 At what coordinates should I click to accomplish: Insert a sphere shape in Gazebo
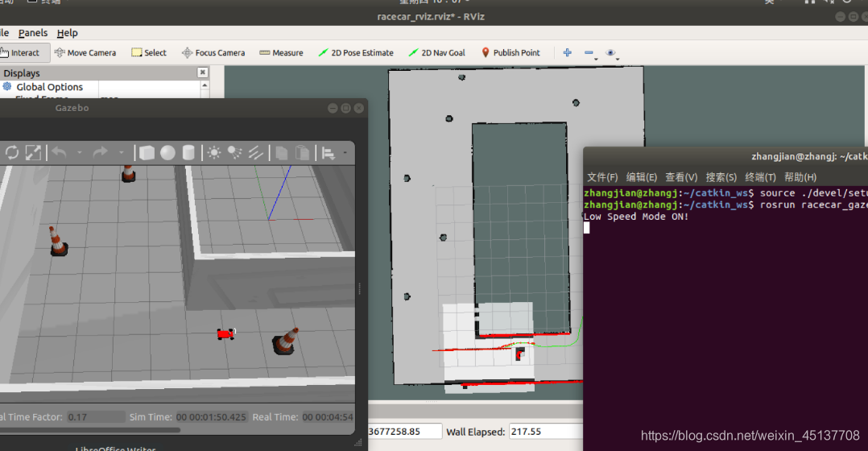point(167,153)
